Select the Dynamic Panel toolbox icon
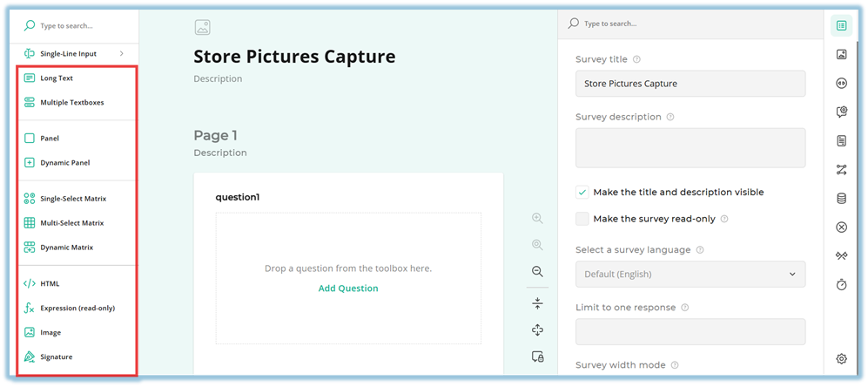Image resolution: width=868 pixels, height=387 pixels. pyautogui.click(x=30, y=163)
